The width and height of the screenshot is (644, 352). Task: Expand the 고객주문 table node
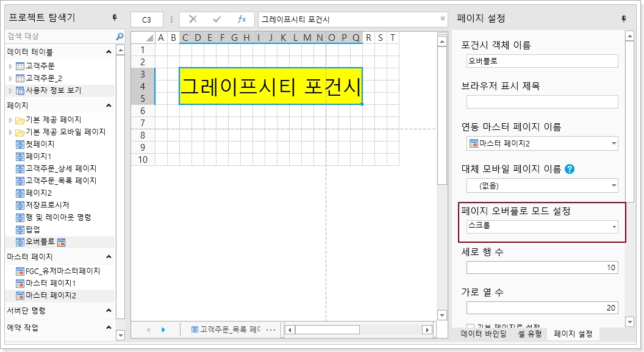pos(10,66)
